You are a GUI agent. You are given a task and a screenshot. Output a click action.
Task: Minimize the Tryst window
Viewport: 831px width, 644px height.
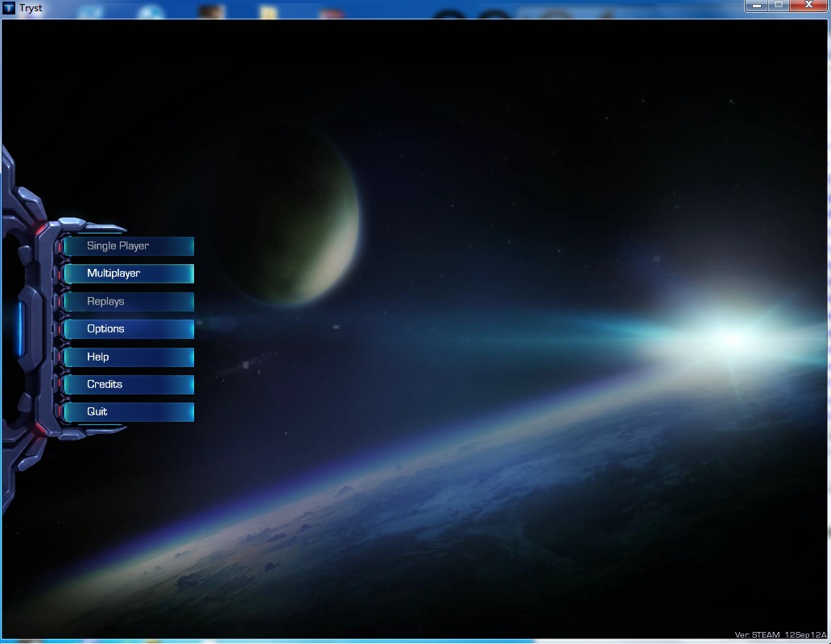756,6
